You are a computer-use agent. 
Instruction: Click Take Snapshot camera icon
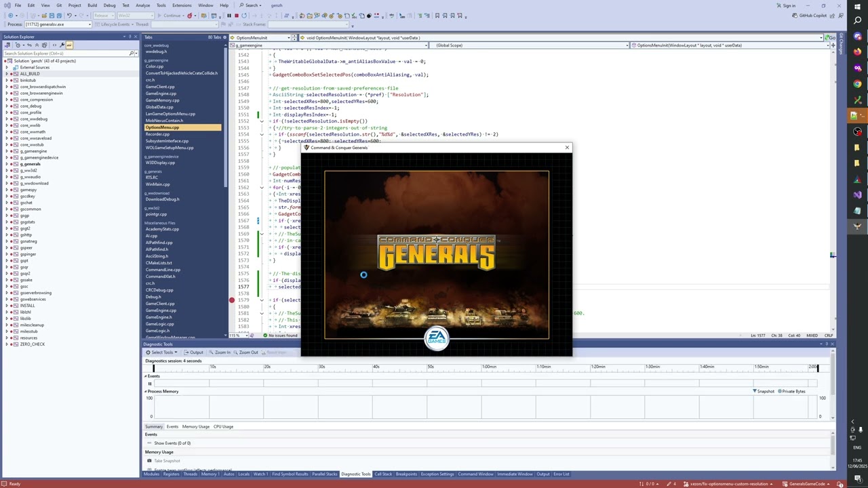149,461
